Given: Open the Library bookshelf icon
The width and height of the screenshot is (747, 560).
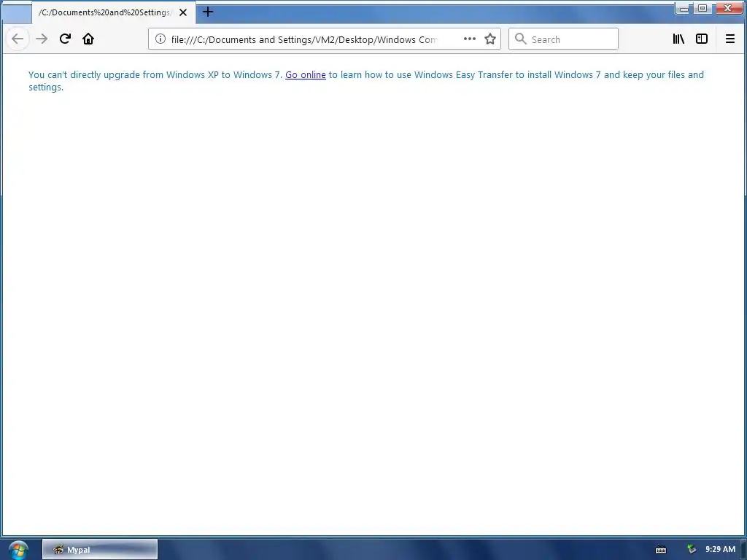Looking at the screenshot, I should click(678, 39).
